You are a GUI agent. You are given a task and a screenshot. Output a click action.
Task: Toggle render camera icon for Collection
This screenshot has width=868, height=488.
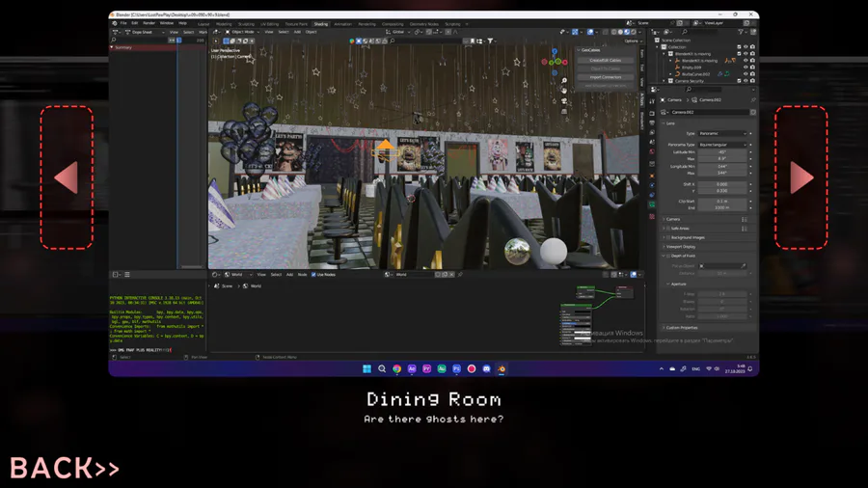(x=752, y=47)
